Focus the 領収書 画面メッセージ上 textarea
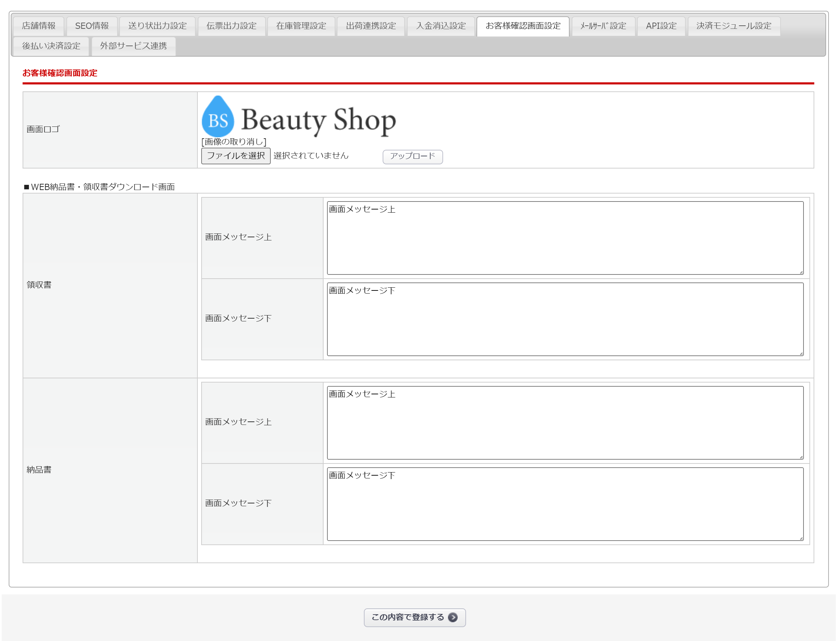 pos(565,238)
